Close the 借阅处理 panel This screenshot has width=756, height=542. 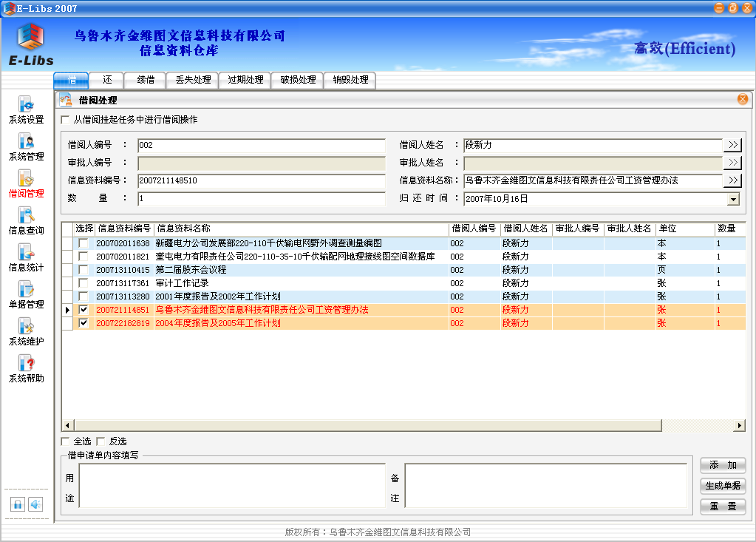(x=743, y=99)
